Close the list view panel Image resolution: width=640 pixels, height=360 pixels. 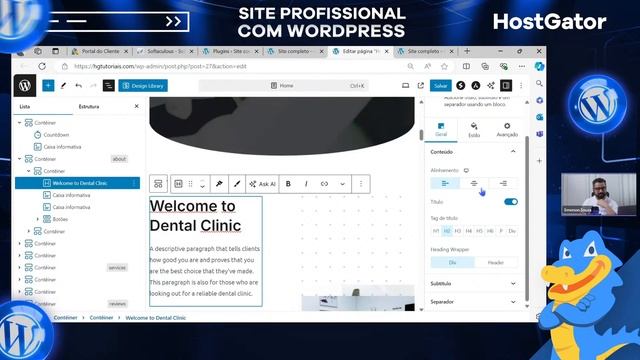coord(136,106)
